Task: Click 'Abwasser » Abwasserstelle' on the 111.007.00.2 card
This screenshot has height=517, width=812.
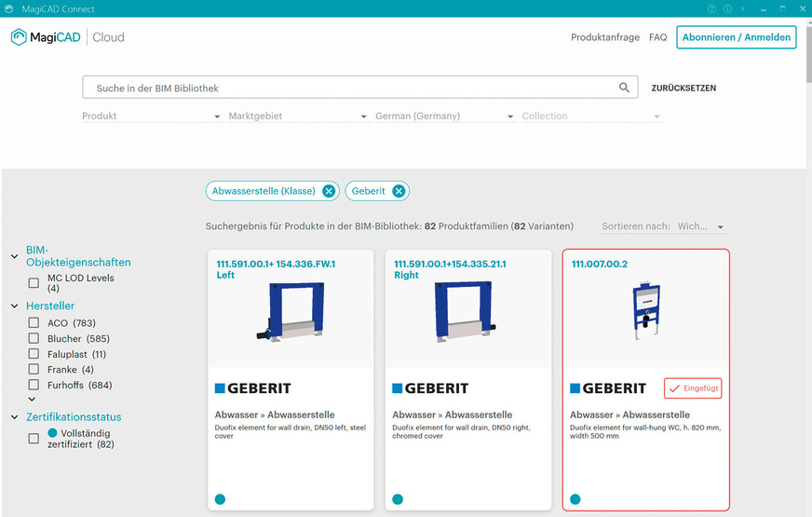Action: 629,415
